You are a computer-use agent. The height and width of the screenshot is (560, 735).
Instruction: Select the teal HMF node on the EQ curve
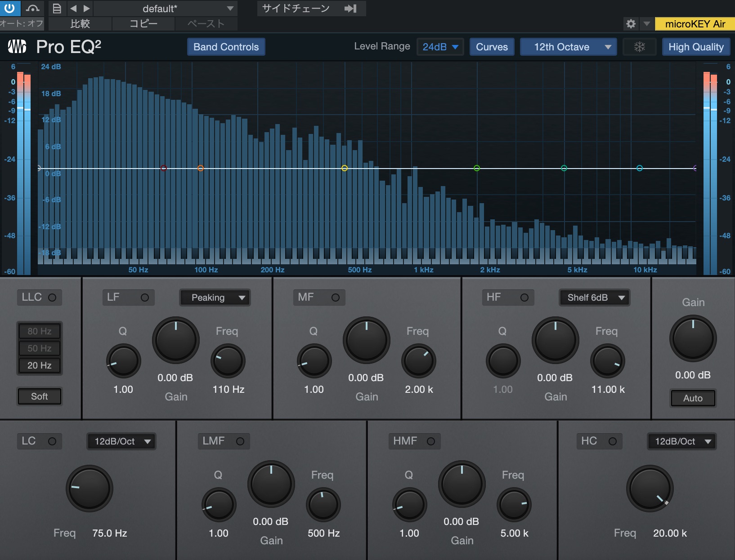coord(564,168)
